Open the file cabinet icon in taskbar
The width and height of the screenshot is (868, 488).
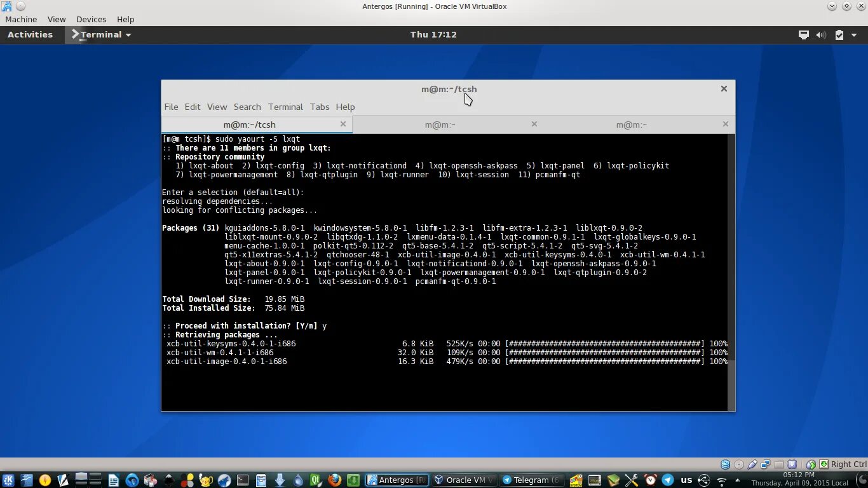click(x=261, y=480)
